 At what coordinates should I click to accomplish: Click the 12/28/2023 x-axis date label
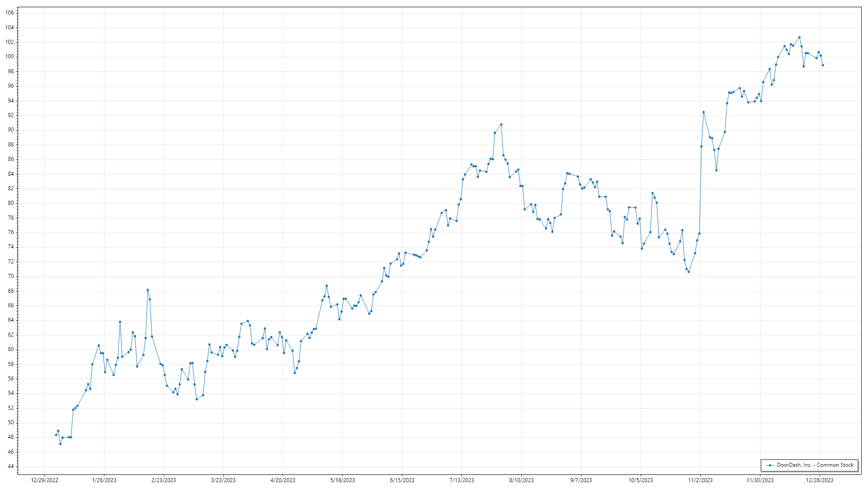[x=820, y=480]
